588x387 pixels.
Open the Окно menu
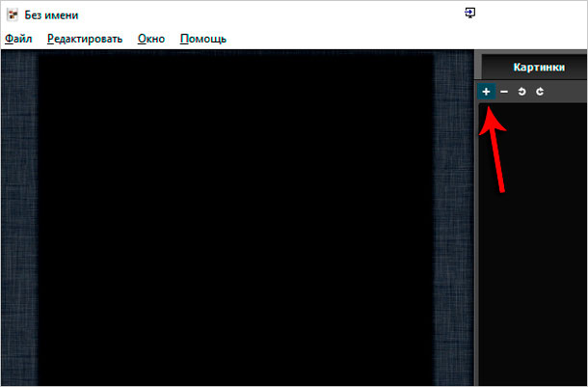tap(151, 39)
